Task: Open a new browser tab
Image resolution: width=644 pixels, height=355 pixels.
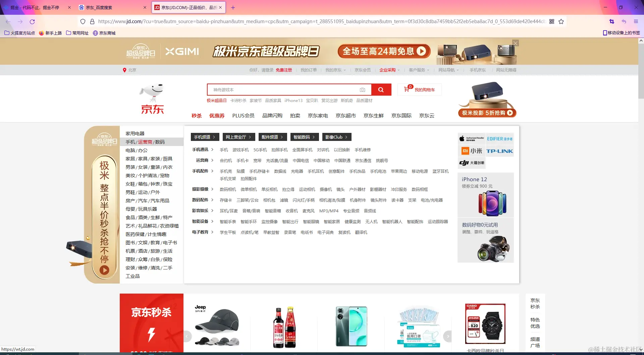Action: 233,7
